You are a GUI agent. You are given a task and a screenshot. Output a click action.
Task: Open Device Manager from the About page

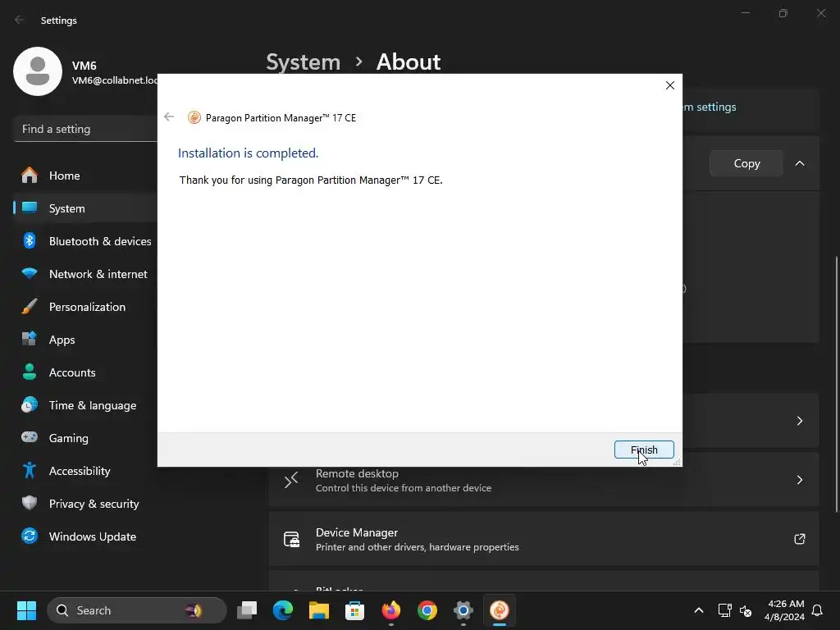[x=543, y=539]
